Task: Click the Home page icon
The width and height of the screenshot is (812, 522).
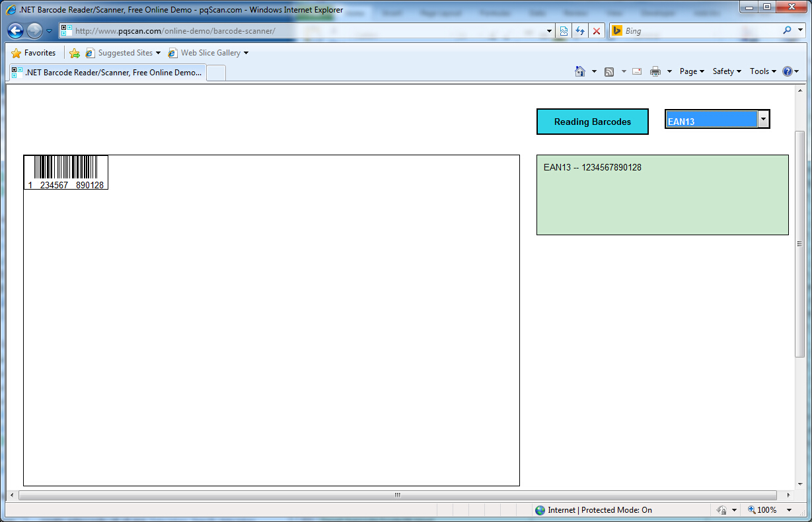Action: [x=580, y=71]
